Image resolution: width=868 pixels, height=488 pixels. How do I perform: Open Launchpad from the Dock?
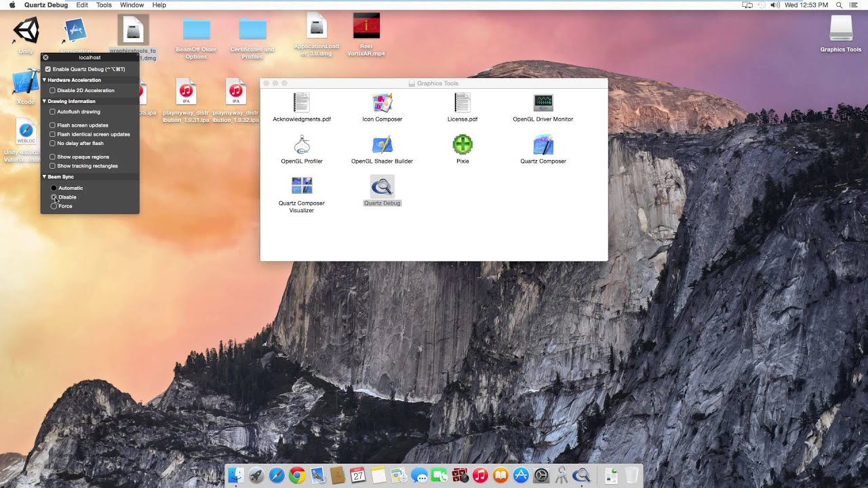(x=256, y=475)
